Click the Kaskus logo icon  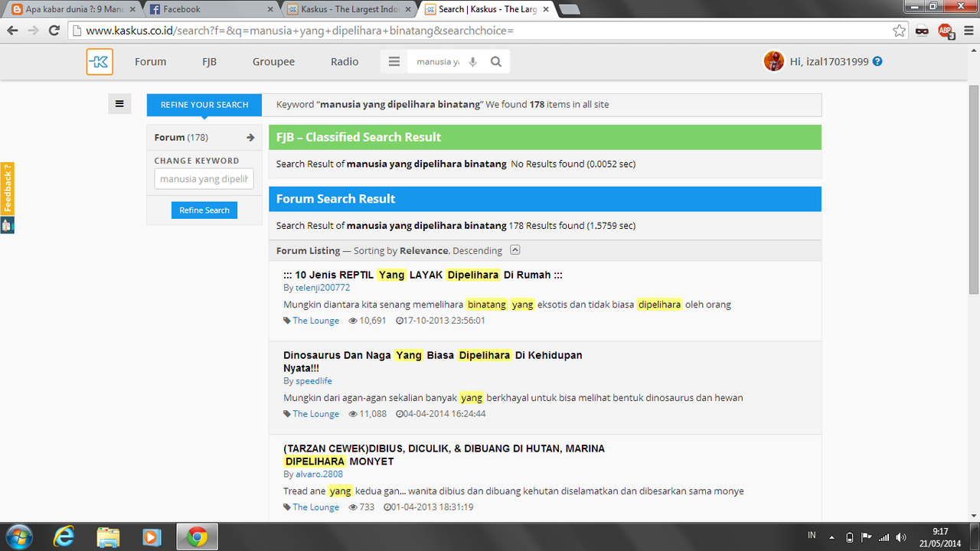click(x=100, y=62)
